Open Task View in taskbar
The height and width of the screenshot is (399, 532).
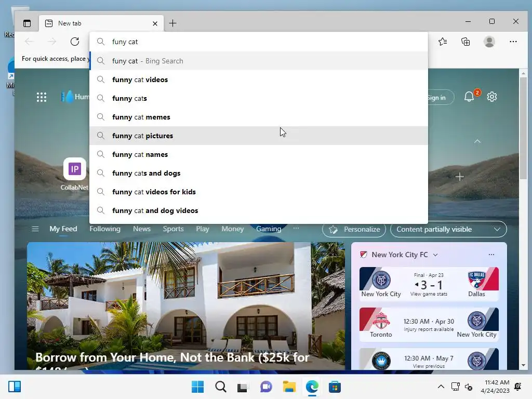242,387
